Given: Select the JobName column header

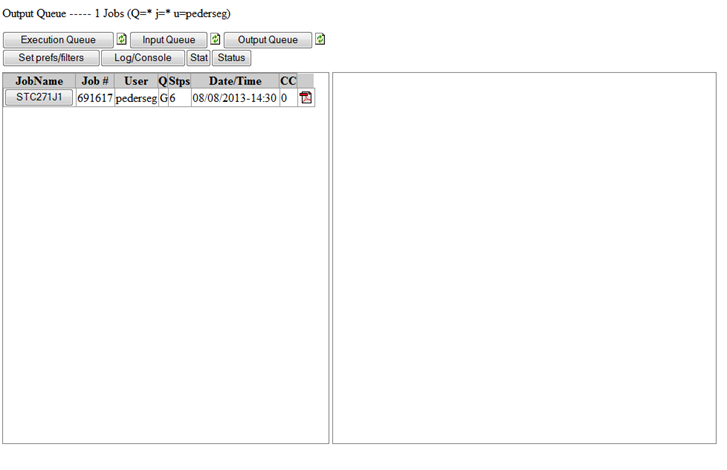Looking at the screenshot, I should click(39, 81).
